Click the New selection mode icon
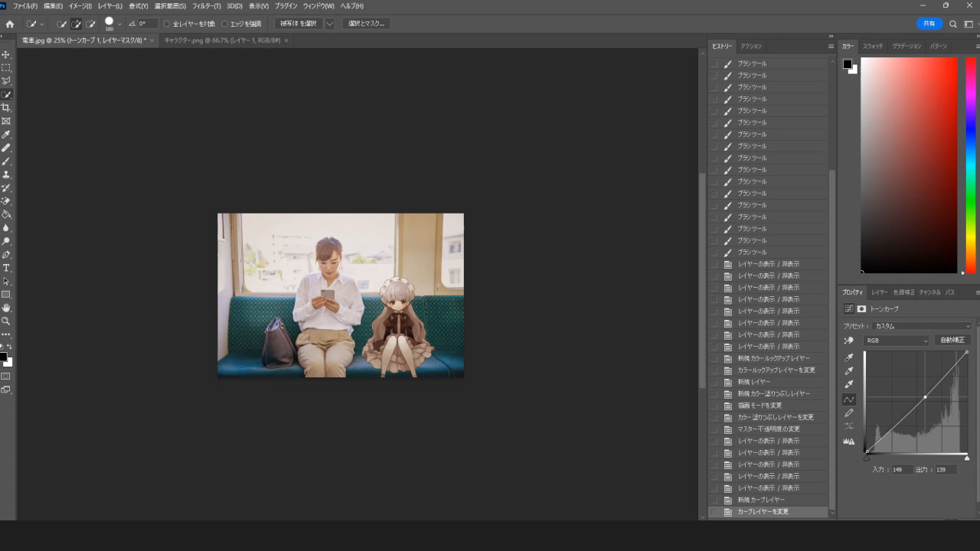 click(61, 24)
